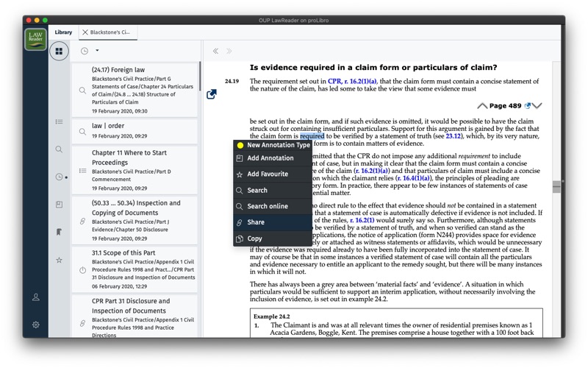Open history entry Chapter 11 Where to Start Proceedings

point(135,170)
